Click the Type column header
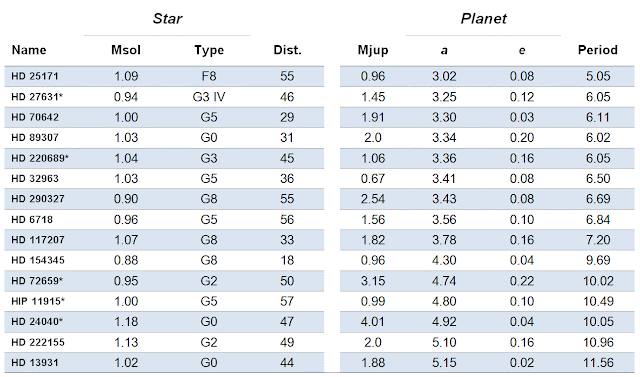Viewport: 640px width, 377px height. pyautogui.click(x=209, y=50)
